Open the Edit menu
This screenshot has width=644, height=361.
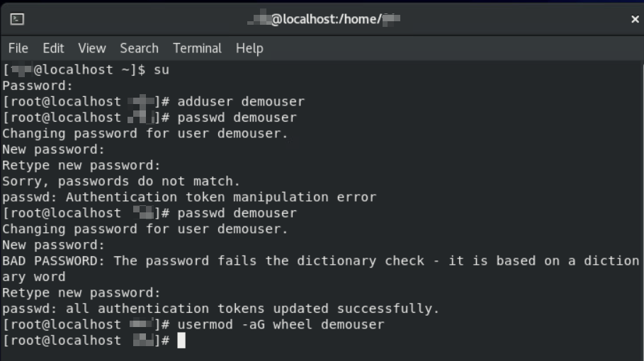(x=53, y=48)
